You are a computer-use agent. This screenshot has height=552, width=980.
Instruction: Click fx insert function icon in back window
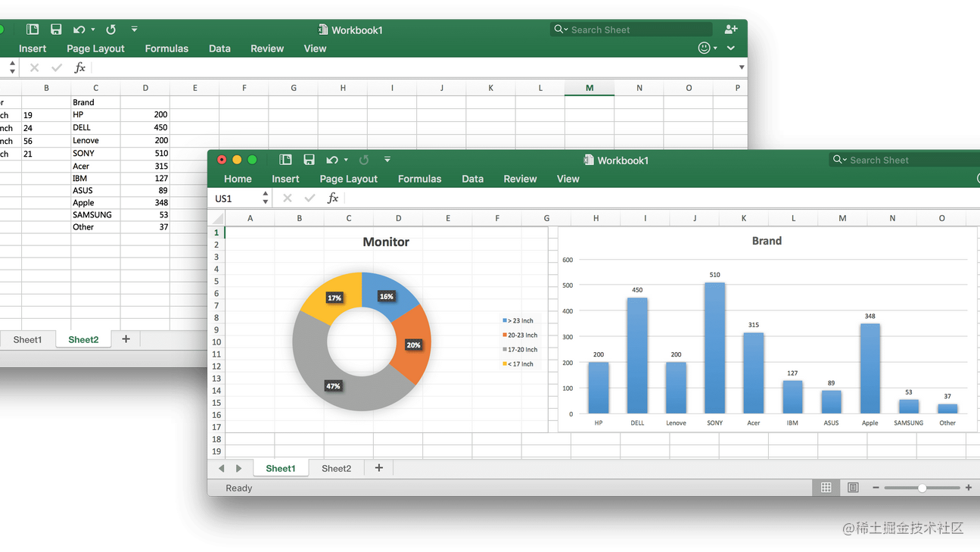coord(79,68)
